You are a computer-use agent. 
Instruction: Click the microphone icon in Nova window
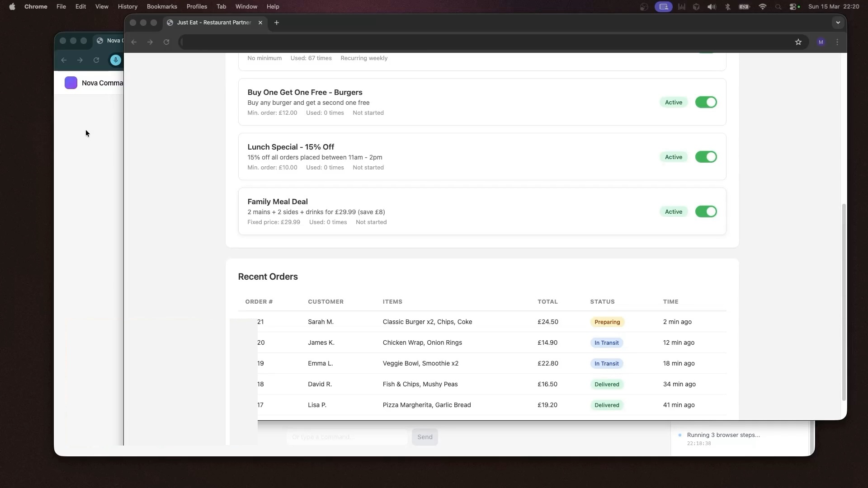[116, 60]
